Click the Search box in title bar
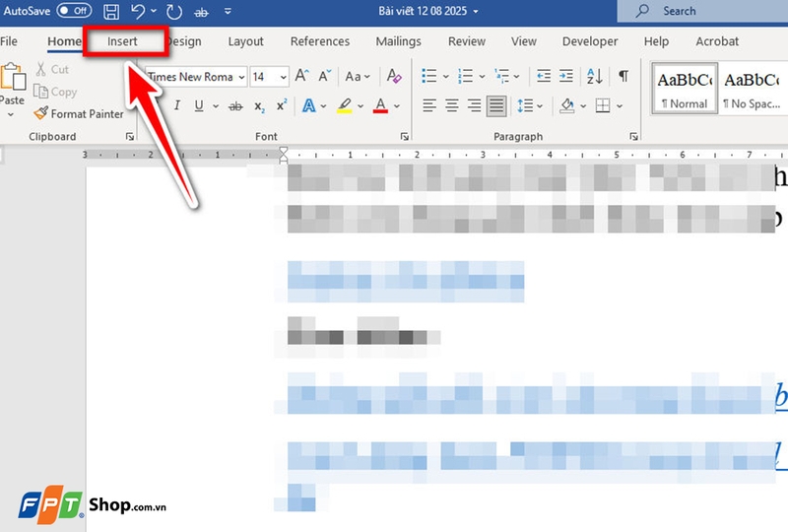This screenshot has width=788, height=532. (x=702, y=11)
